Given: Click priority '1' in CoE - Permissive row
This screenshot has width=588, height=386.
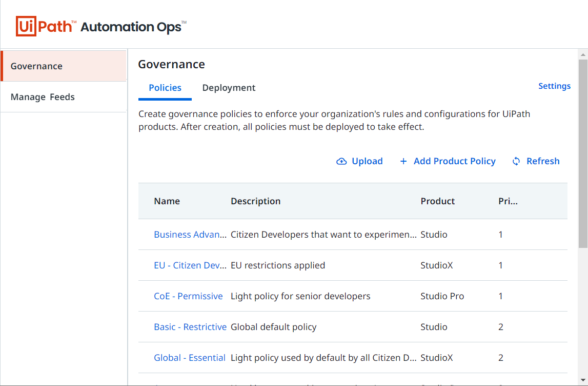Looking at the screenshot, I should click(501, 296).
